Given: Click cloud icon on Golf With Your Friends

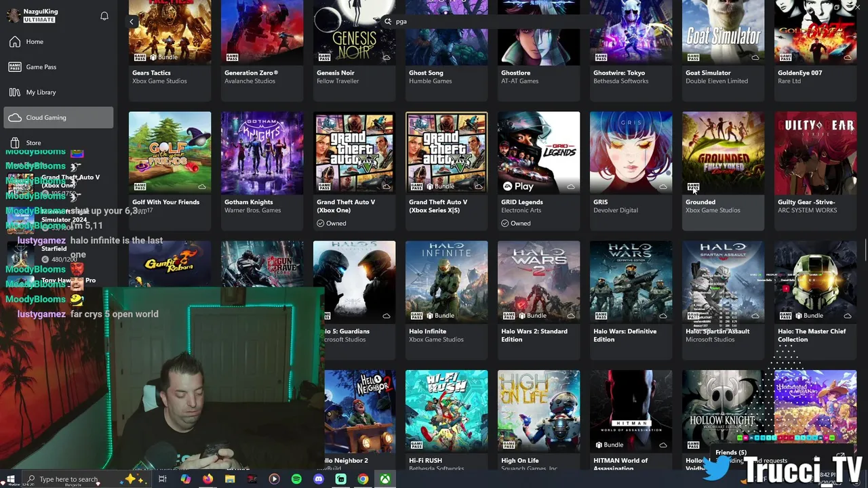Looking at the screenshot, I should (x=202, y=186).
